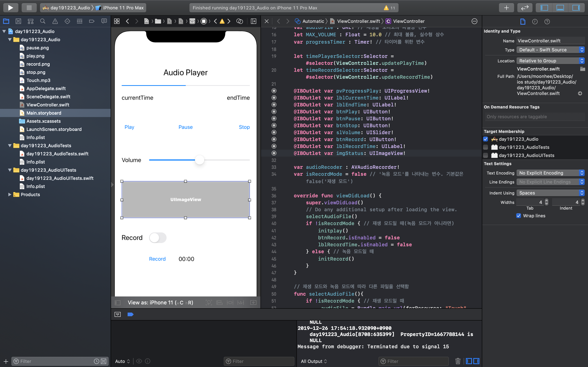Screen dimensions: 588x367
Task: Uncheck the Wrap lines checkbox
Action: (519, 216)
